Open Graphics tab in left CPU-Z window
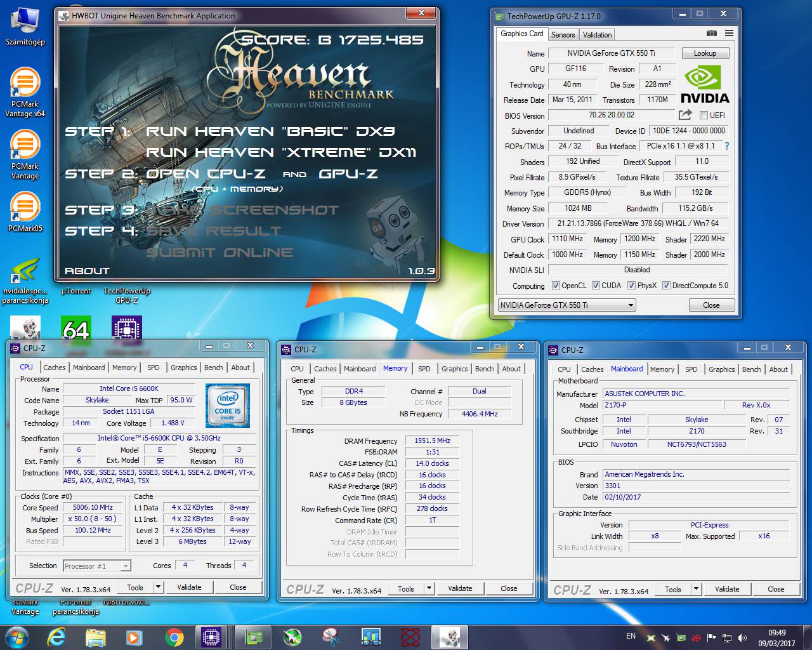This screenshot has height=650, width=812. coord(184,368)
